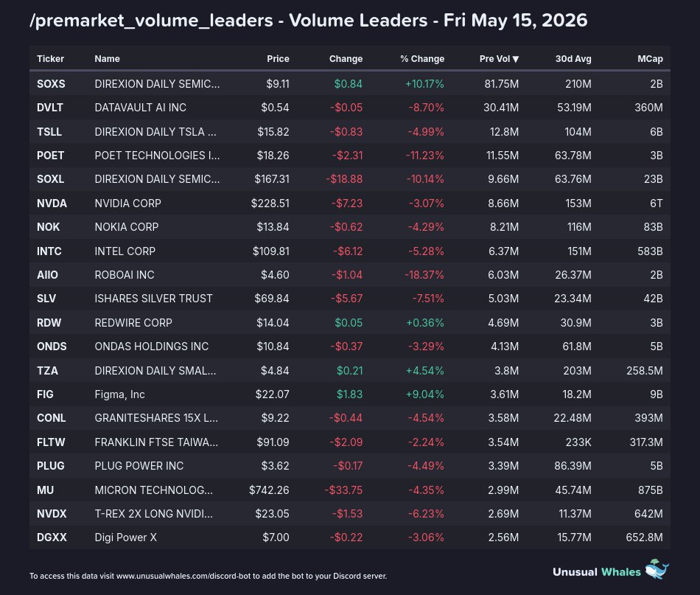Select the AIIO ticker cell
This screenshot has height=595, width=700.
click(x=47, y=275)
